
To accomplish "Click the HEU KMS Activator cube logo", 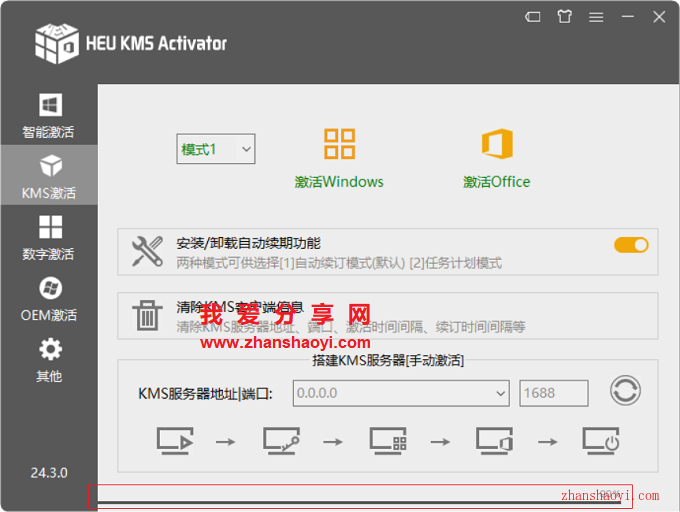I will click(57, 44).
